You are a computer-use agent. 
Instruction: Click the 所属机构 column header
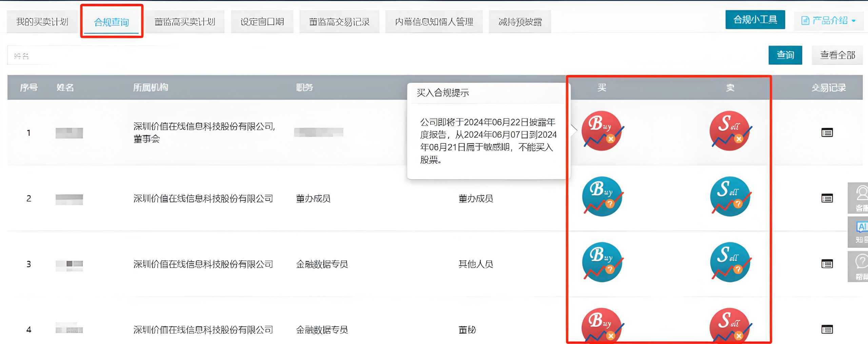click(151, 88)
